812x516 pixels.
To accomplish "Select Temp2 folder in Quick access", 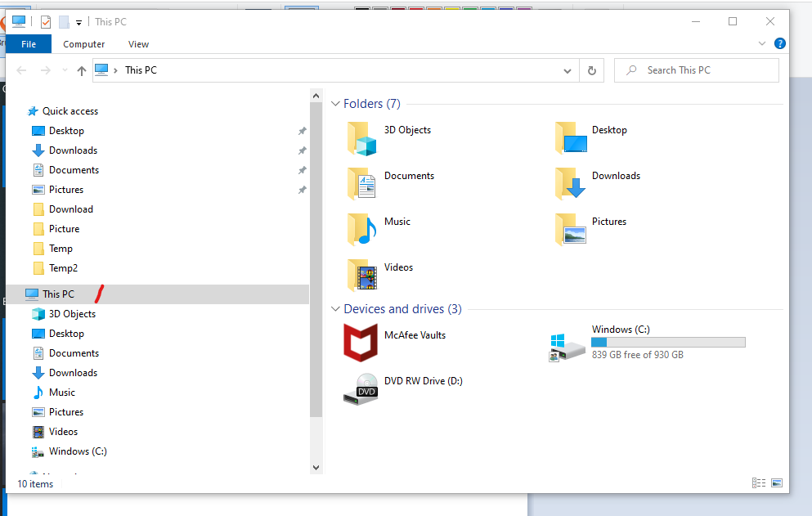I will pyautogui.click(x=63, y=268).
